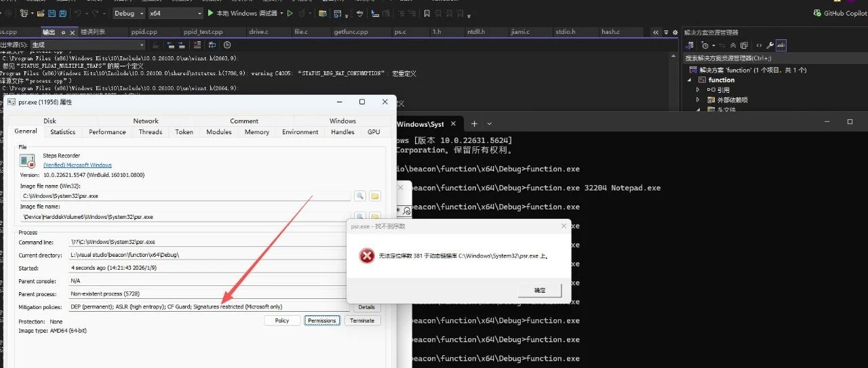Switch to the Threads tab
The image size is (868, 368).
coord(151,131)
